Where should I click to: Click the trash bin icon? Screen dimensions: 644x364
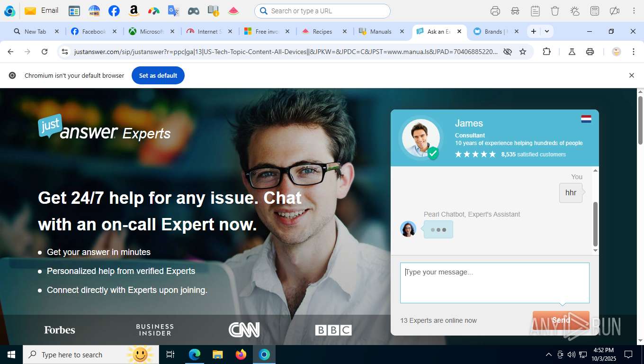pos(555,11)
